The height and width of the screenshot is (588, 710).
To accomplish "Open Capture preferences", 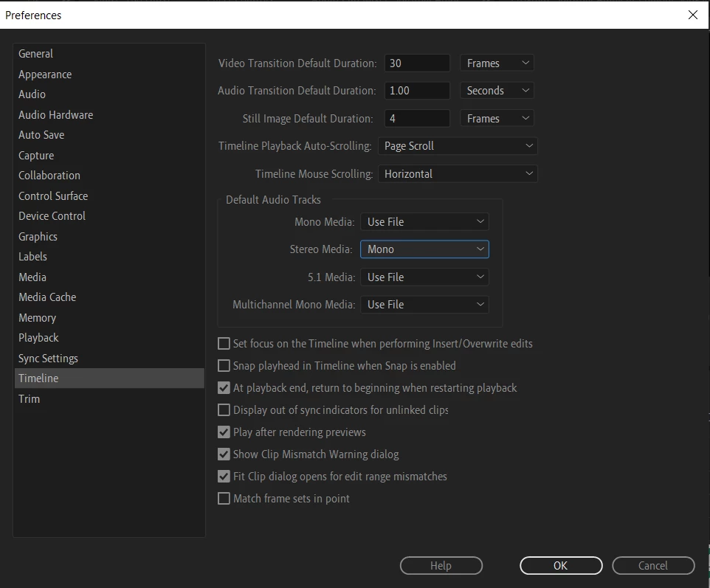I will (x=108, y=155).
